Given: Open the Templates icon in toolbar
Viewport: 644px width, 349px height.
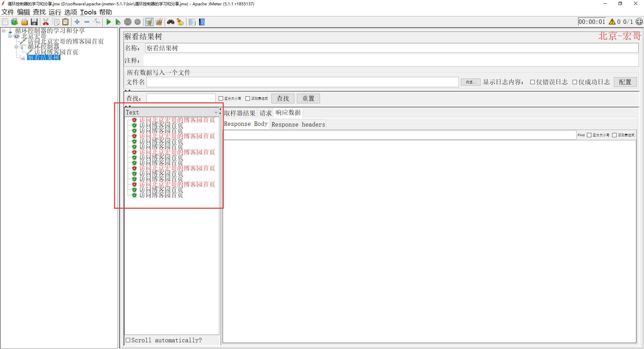Looking at the screenshot, I should click(14, 22).
